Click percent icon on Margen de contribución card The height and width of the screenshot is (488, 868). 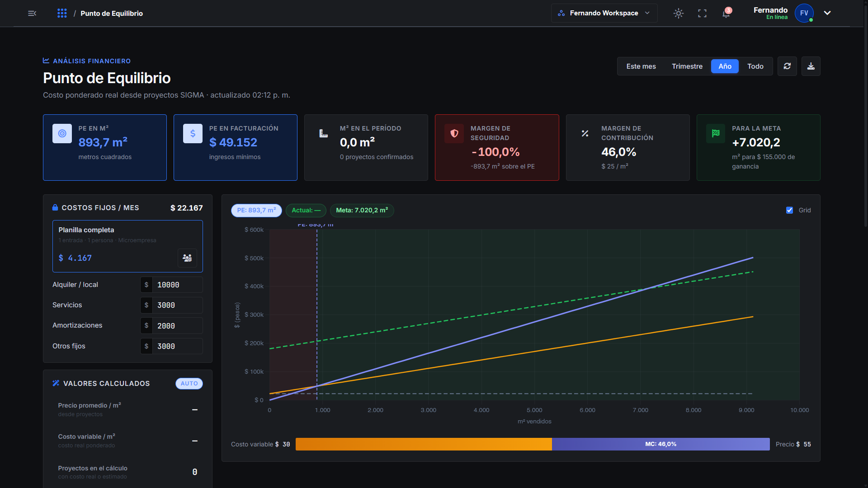[585, 133]
